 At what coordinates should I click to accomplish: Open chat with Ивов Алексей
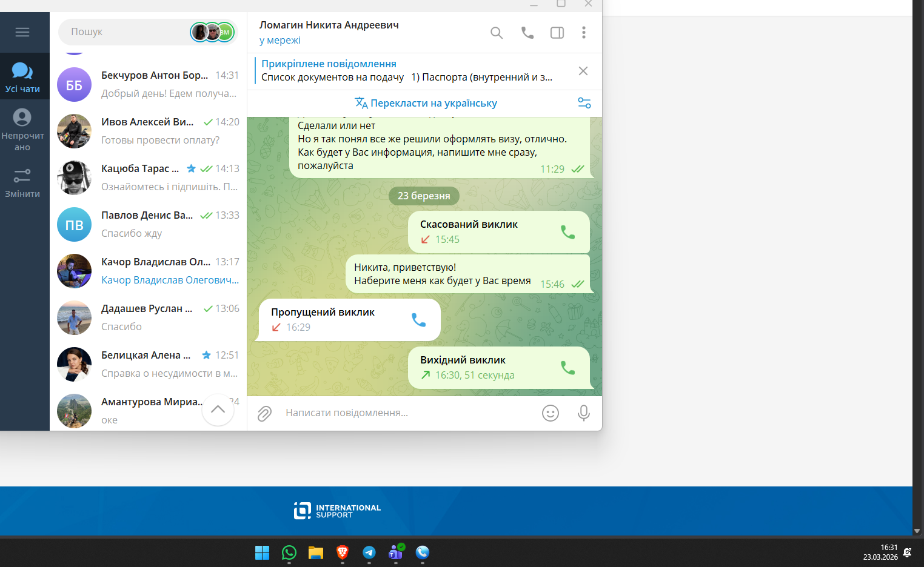click(x=149, y=131)
